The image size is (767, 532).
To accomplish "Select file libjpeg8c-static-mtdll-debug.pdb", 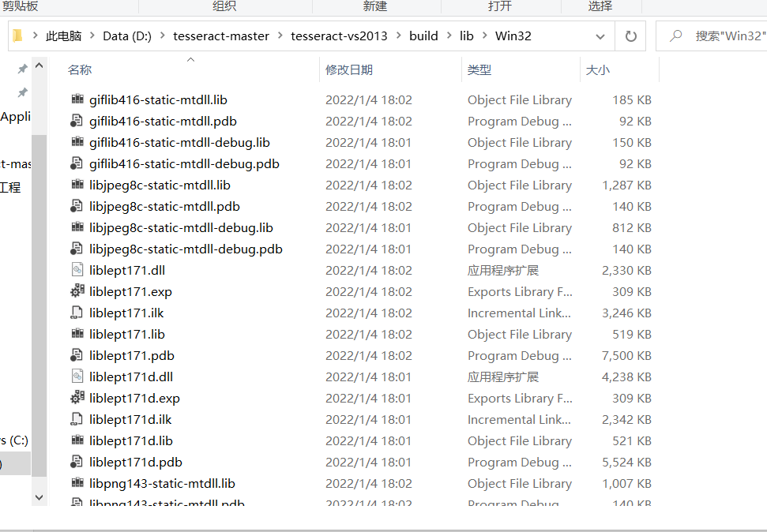I will point(186,249).
